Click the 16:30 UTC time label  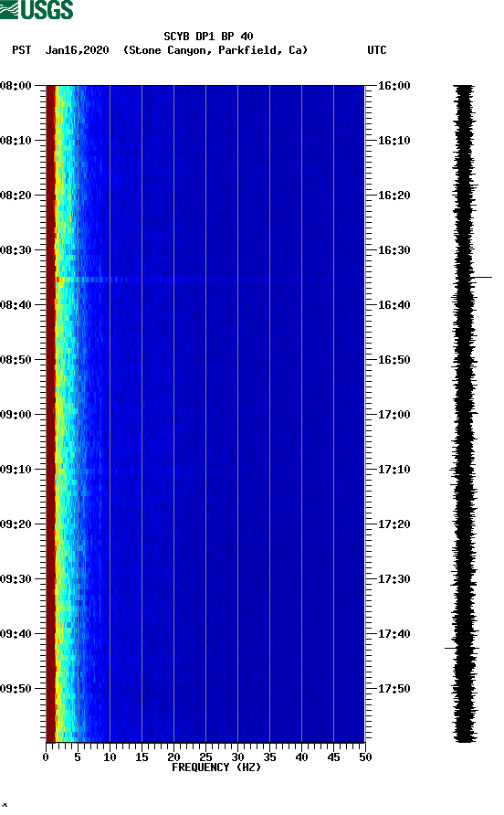click(x=394, y=250)
